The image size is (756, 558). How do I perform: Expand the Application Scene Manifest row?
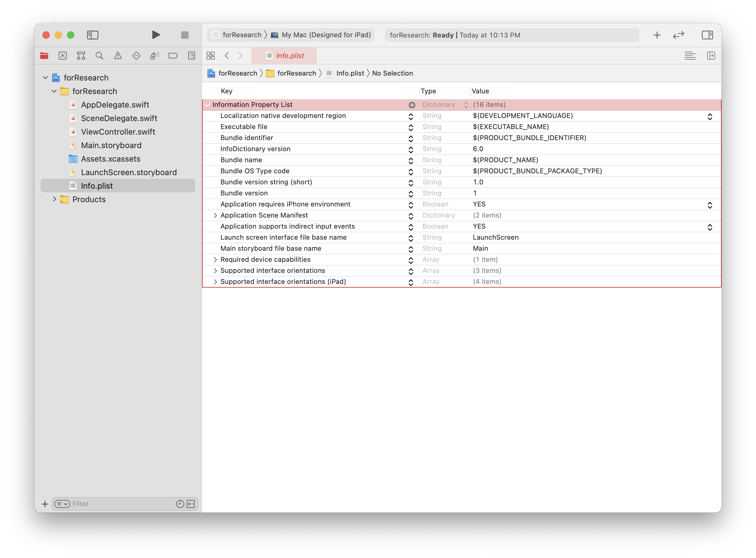(215, 215)
